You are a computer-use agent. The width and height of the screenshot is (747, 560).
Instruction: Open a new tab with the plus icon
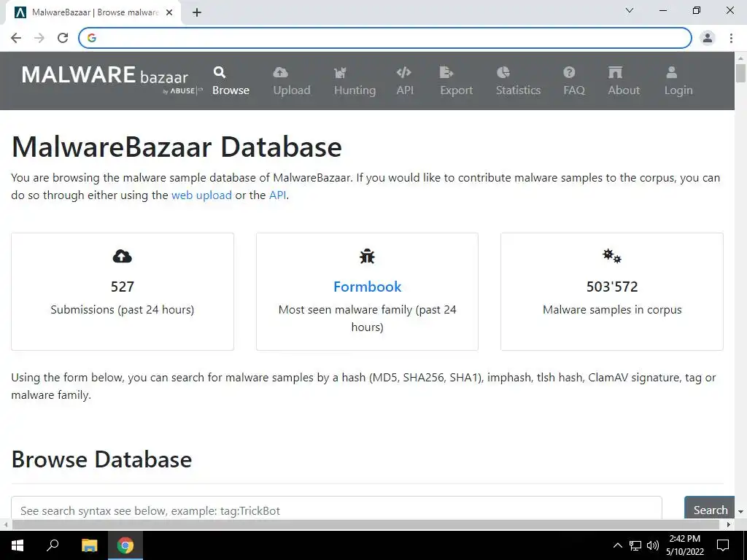pos(197,12)
